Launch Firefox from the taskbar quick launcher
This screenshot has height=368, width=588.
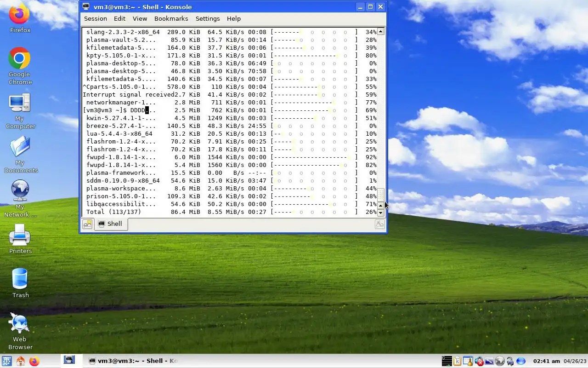click(x=34, y=361)
